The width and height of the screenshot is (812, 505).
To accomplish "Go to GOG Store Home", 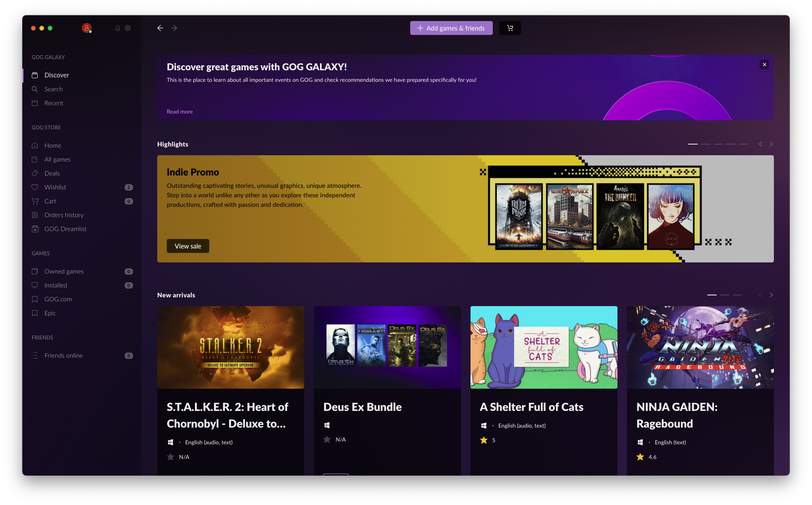I will coord(82,145).
